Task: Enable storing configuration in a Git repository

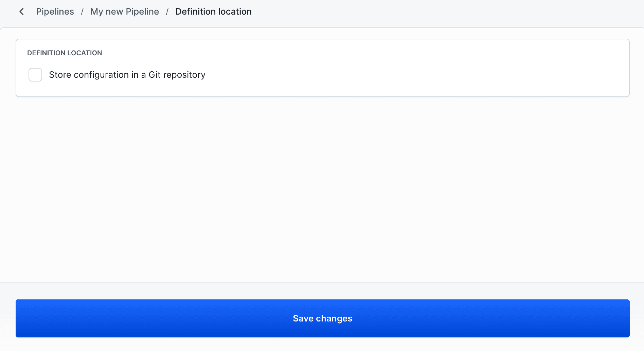Action: [x=35, y=75]
